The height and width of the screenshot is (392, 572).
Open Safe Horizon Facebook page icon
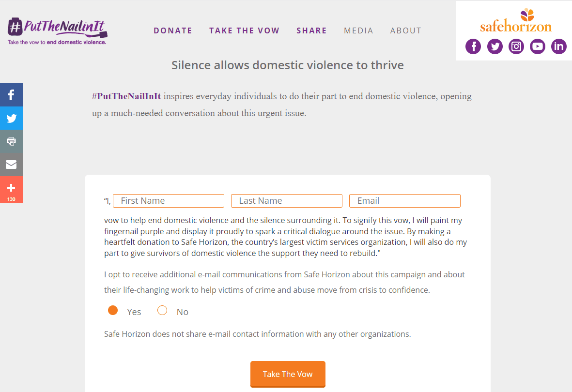473,46
